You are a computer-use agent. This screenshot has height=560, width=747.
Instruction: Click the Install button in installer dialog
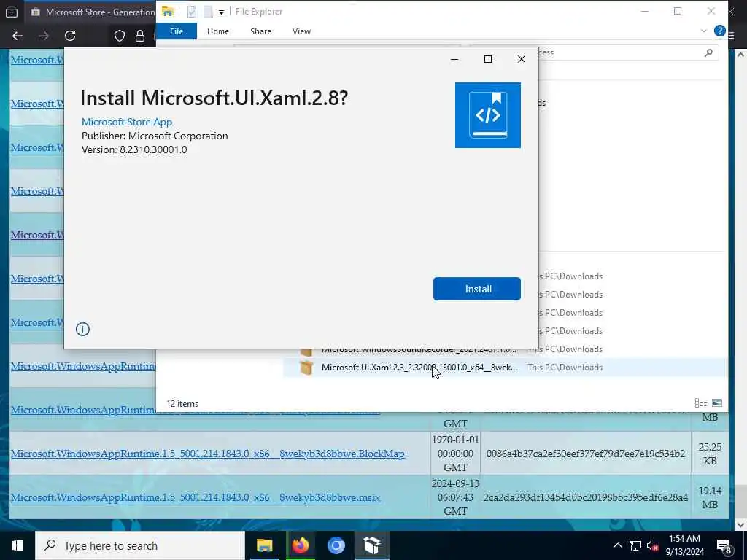click(x=477, y=289)
